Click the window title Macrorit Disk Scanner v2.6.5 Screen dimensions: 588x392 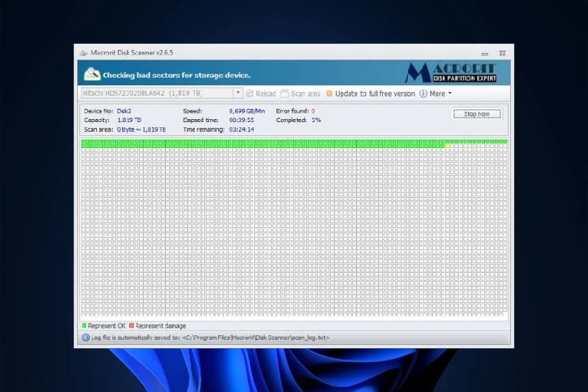[132, 53]
